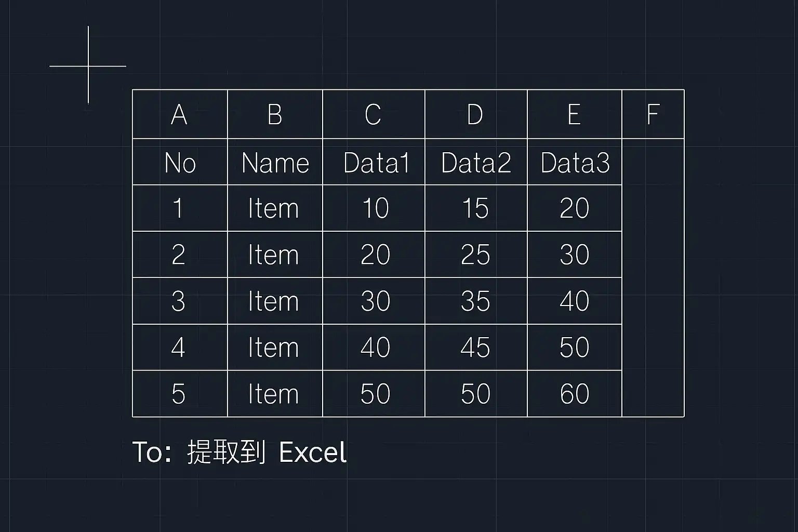798x532 pixels.
Task: Select Data3 value 60 in row 5
Action: point(575,394)
